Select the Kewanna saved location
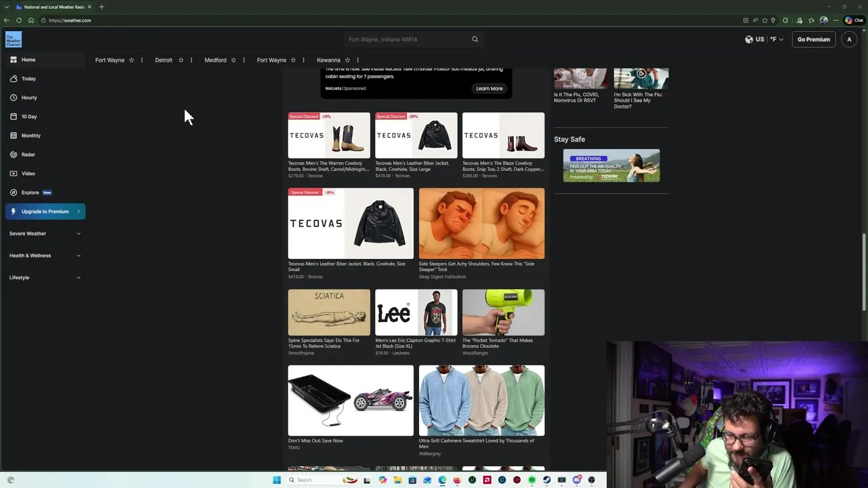 (328, 60)
